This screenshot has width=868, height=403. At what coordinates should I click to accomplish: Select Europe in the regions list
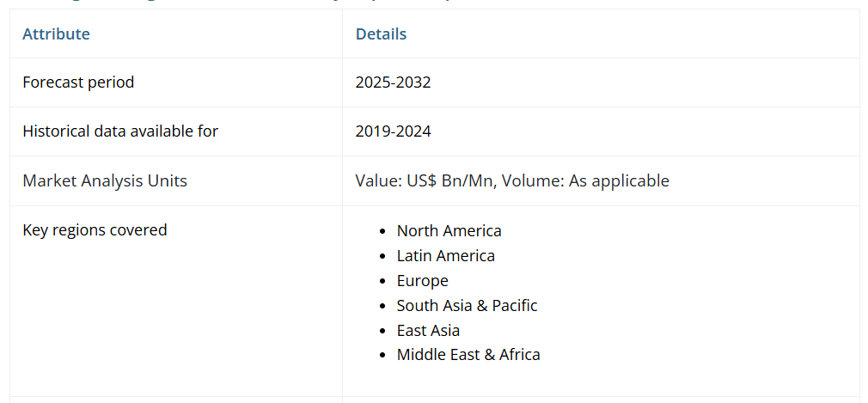coord(422,280)
